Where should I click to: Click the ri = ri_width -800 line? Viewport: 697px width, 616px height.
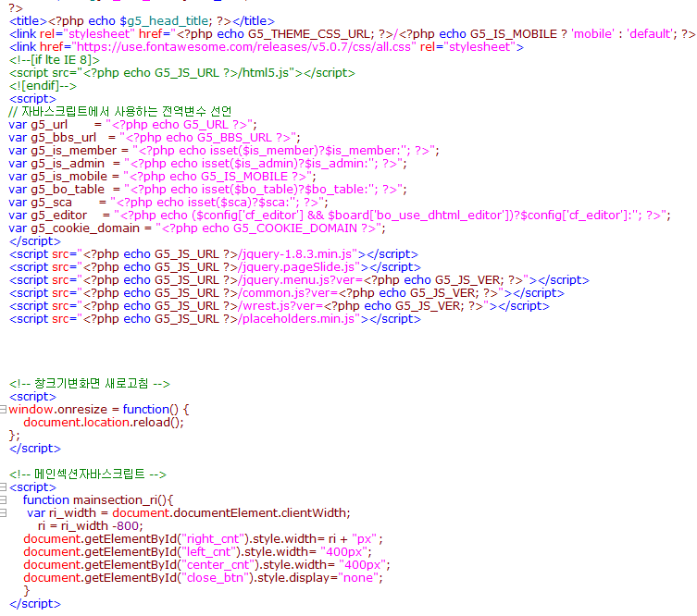point(90,526)
